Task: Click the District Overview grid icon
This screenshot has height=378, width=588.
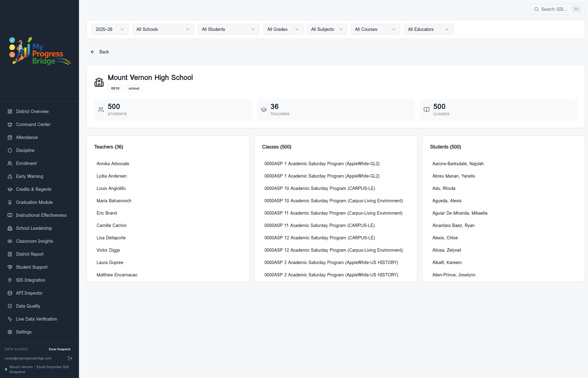Action: coord(10,111)
